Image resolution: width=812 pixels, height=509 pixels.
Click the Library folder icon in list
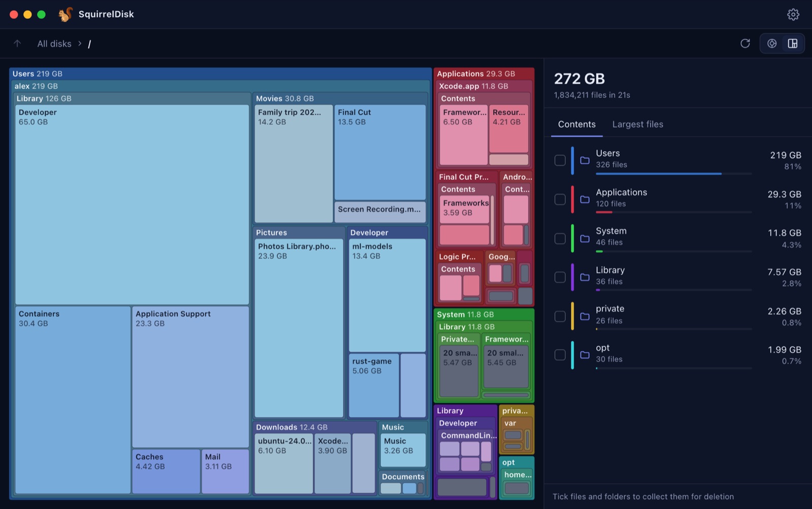(x=585, y=277)
